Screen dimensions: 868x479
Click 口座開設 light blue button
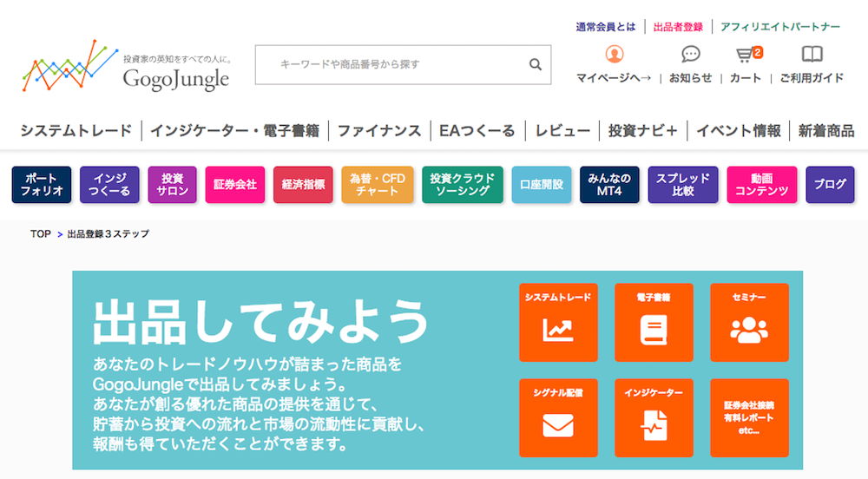click(542, 185)
